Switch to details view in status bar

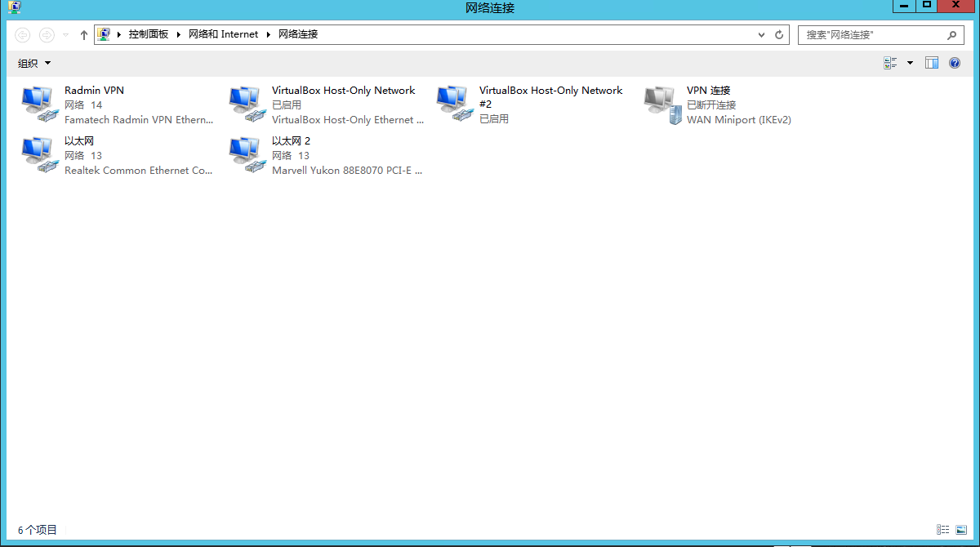click(943, 530)
